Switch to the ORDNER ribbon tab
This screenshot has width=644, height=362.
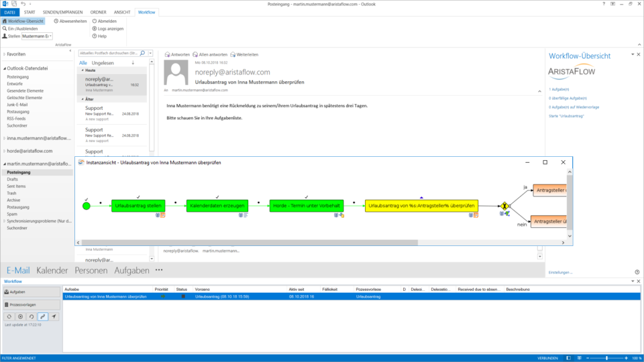(98, 12)
